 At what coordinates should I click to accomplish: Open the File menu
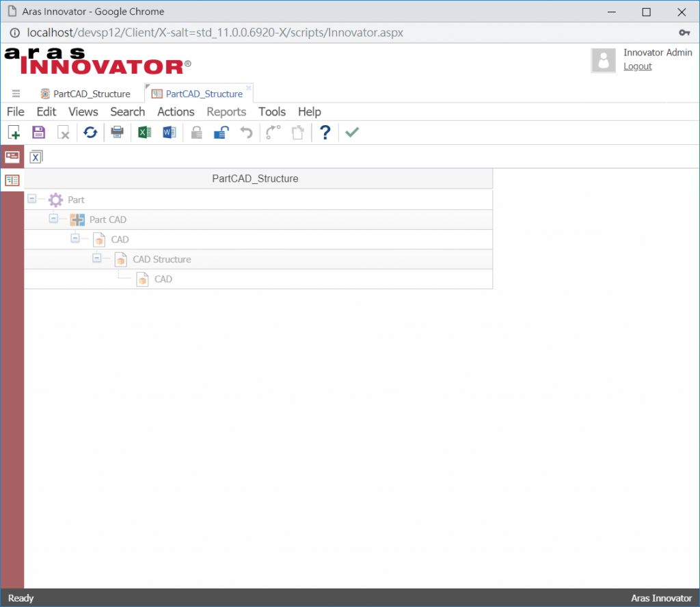[16, 111]
